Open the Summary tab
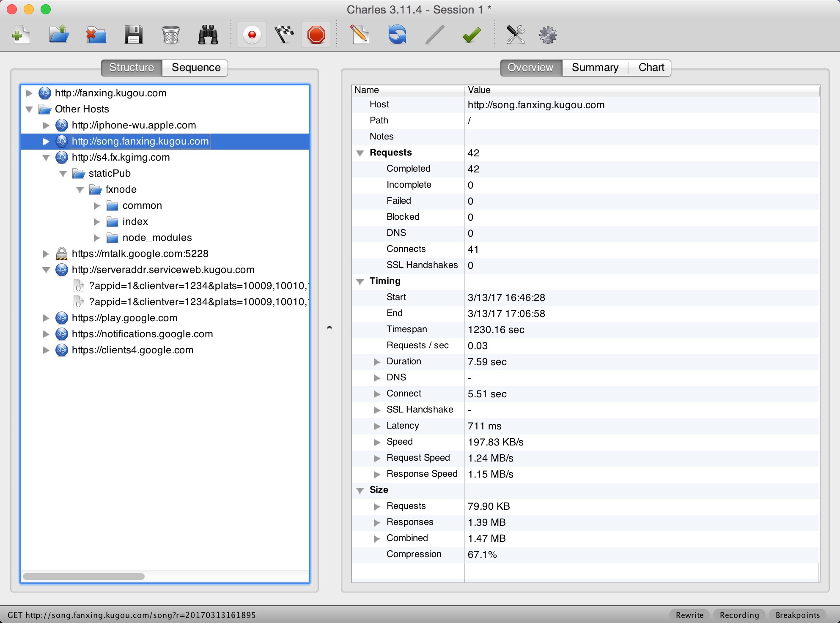 point(595,68)
